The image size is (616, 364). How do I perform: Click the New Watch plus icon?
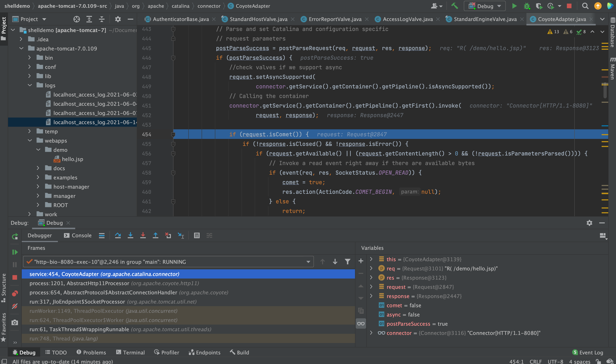pos(361,261)
